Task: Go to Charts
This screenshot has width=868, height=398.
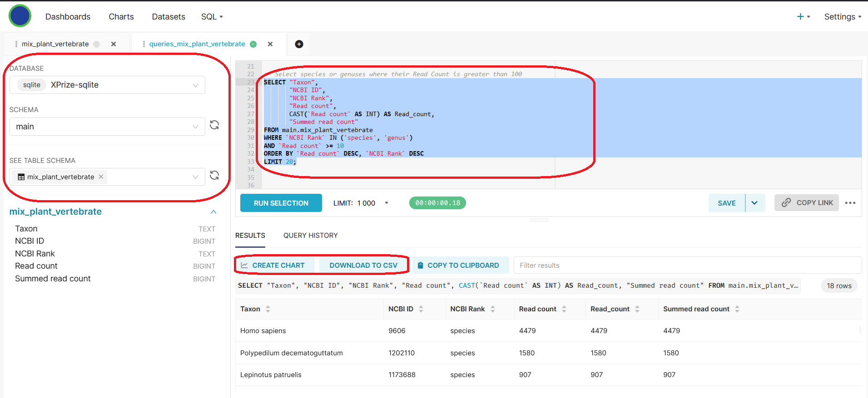Action: tap(121, 17)
